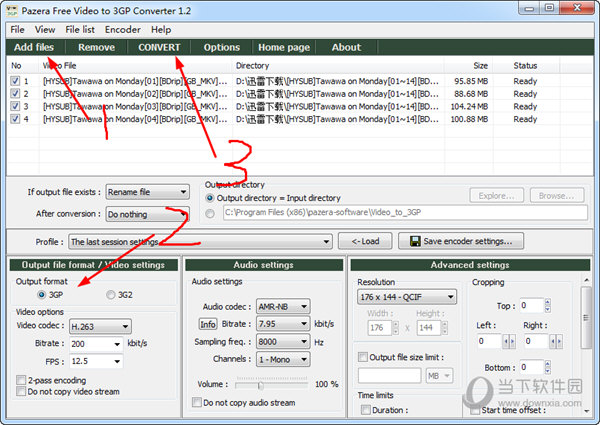
Task: Select the custom output directory radio button
Action: [210, 213]
